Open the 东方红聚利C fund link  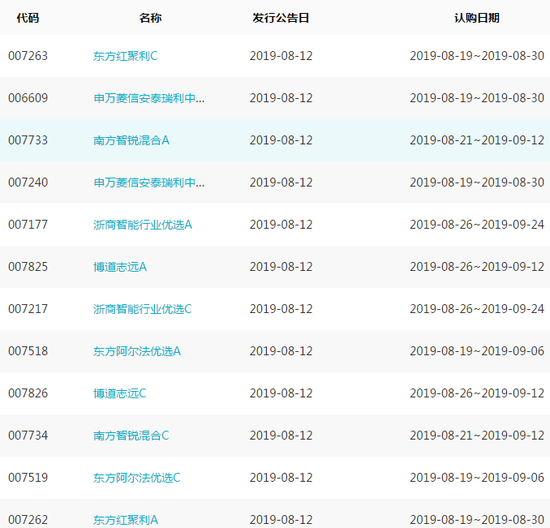pyautogui.click(x=125, y=56)
